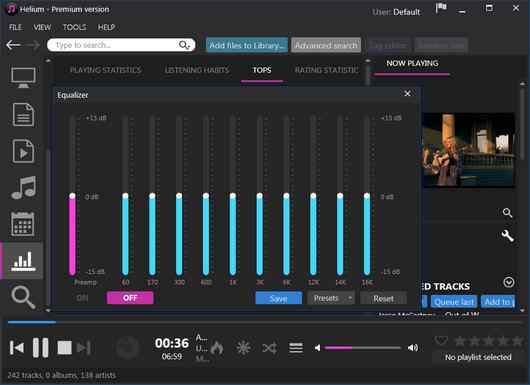Switch to the Listening Habits tab
Screen dimensions: 530x385
tap(197, 70)
